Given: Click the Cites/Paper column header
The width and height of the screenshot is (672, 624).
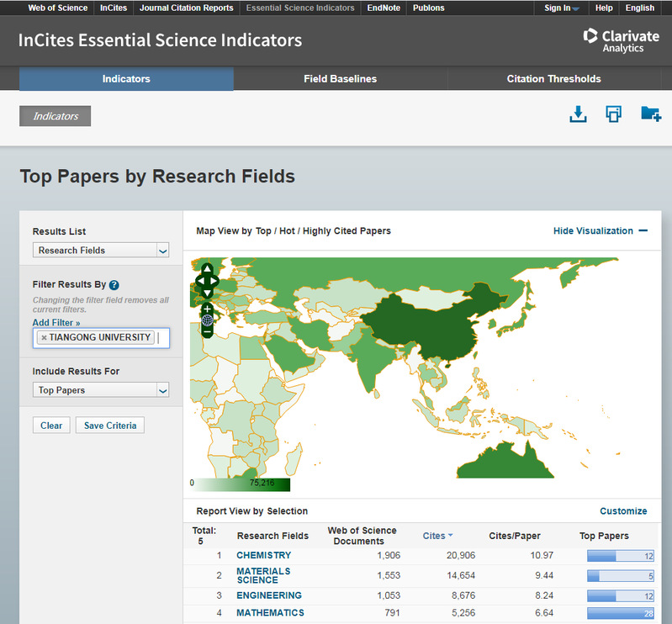Looking at the screenshot, I should (x=514, y=536).
